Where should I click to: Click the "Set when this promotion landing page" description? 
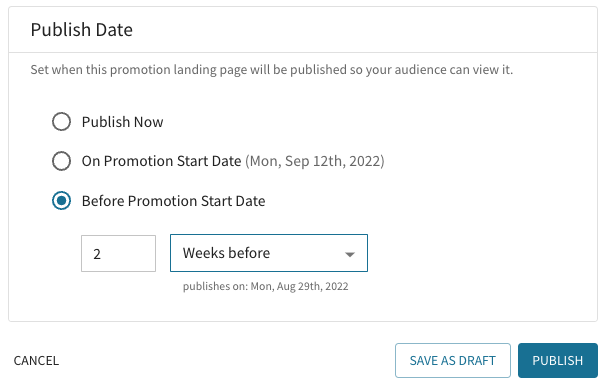pyautogui.click(x=272, y=70)
